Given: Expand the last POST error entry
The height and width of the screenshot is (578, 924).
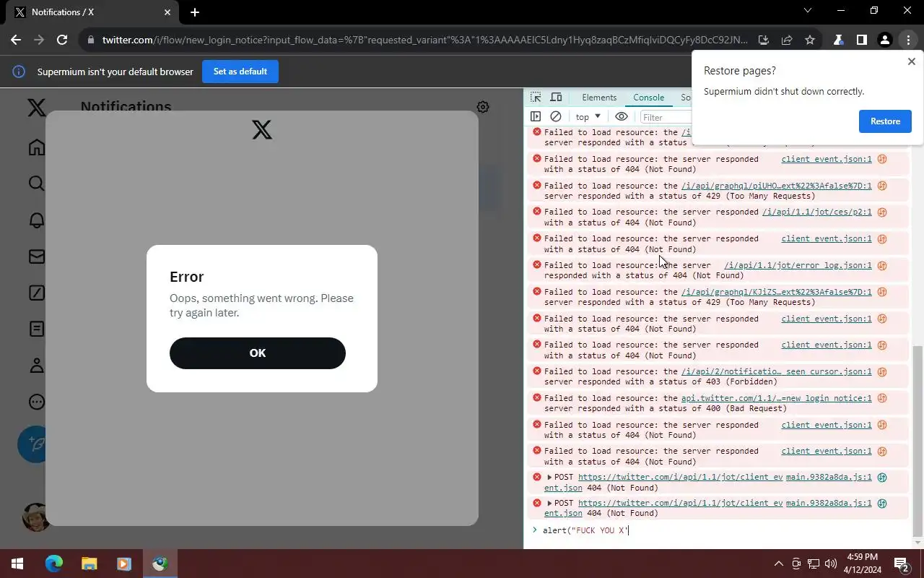Looking at the screenshot, I should tap(549, 503).
